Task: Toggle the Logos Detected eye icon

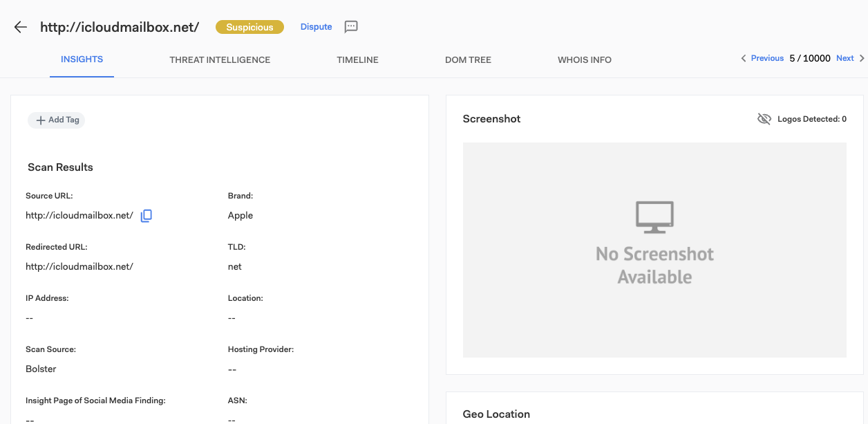Action: coord(764,119)
